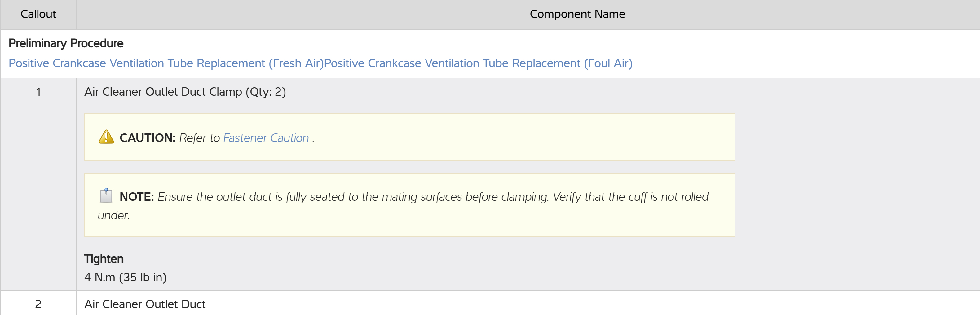
Task: Open the Fastener Caution link
Action: click(x=266, y=138)
